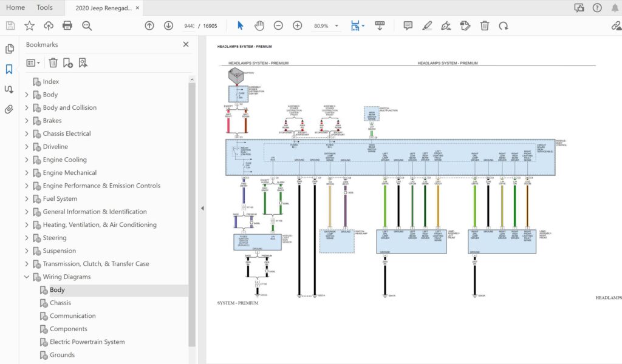Image resolution: width=622 pixels, height=364 pixels.
Task: Bookmark this file with the star icon
Action: pos(29,25)
